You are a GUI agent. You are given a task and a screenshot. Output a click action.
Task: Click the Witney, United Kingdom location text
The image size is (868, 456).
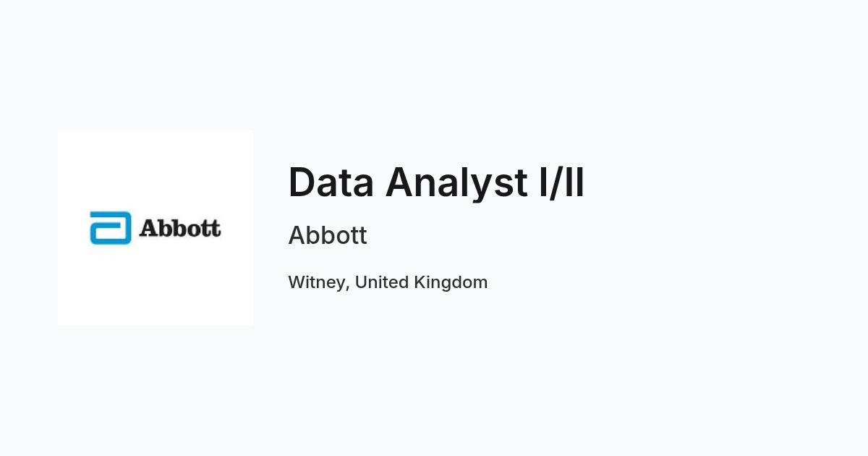click(x=388, y=282)
